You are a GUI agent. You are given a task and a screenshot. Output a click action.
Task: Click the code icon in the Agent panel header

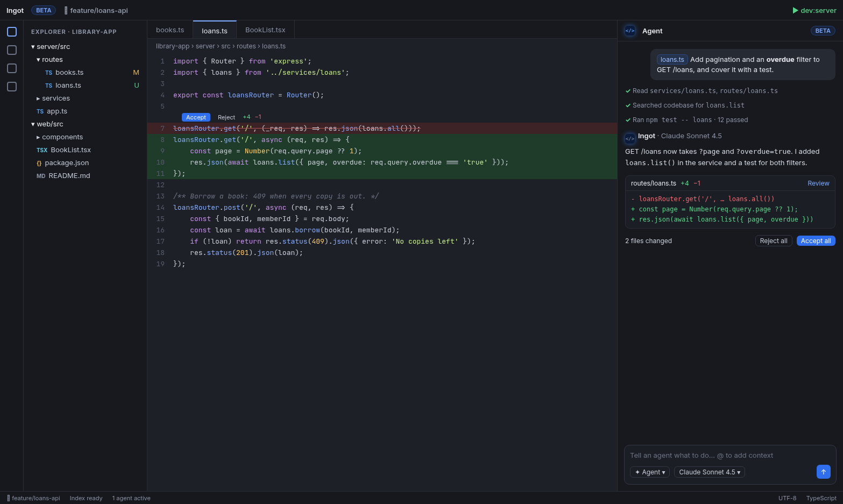(630, 31)
